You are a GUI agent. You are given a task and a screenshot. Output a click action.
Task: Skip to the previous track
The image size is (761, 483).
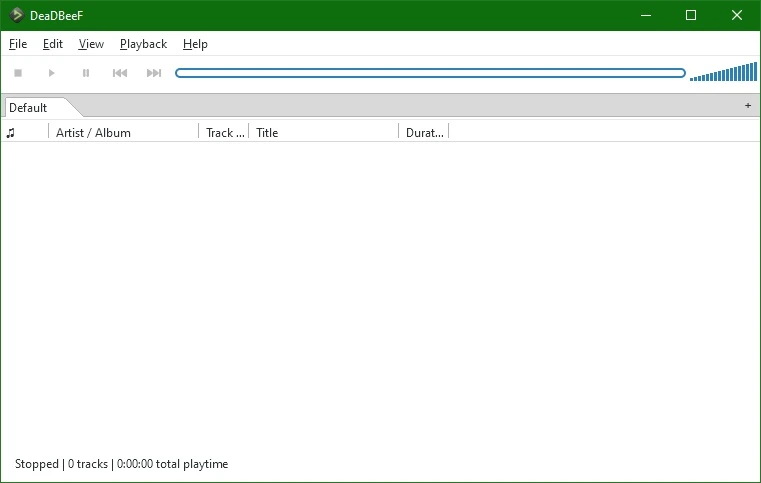pos(120,73)
